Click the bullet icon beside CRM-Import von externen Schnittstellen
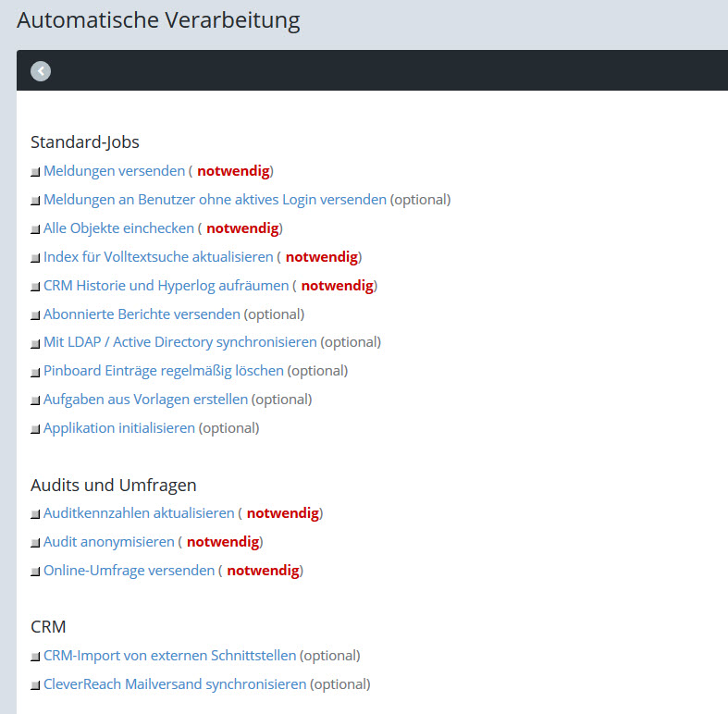Screen dimensions: 728x714 click(35, 657)
